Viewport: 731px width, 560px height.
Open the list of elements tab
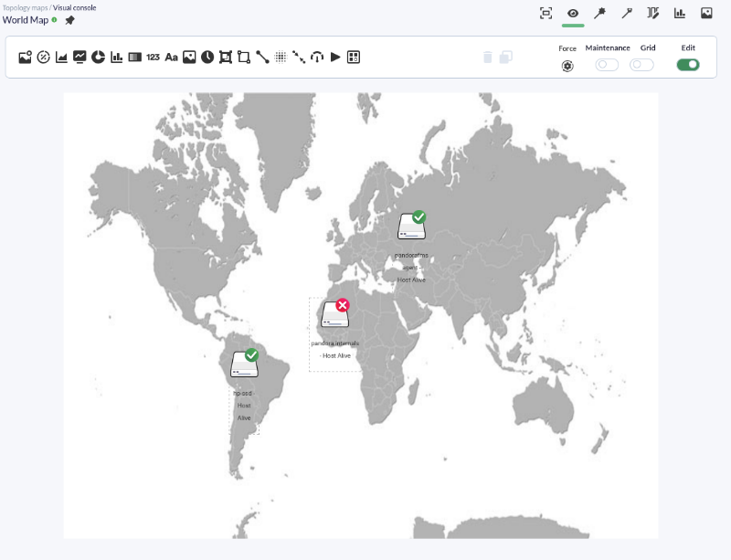(x=653, y=14)
